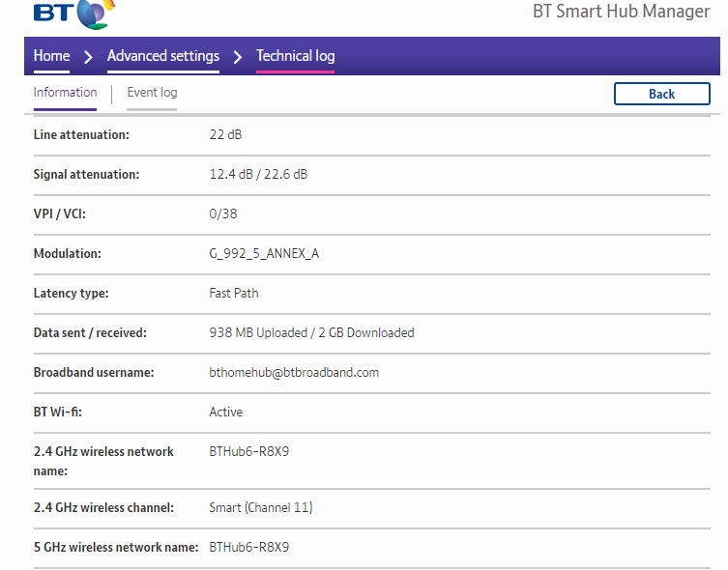The width and height of the screenshot is (728, 570).
Task: Select Technical log breadcrumb
Action: coord(295,56)
